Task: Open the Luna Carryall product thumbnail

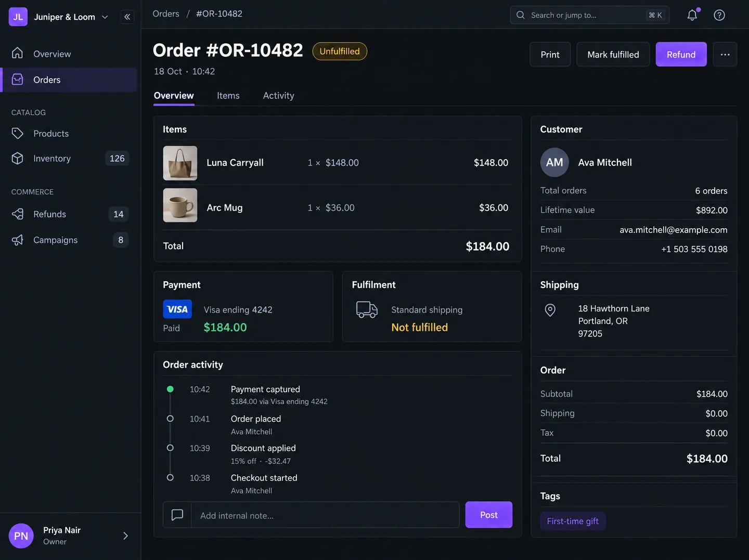Action: [180, 163]
